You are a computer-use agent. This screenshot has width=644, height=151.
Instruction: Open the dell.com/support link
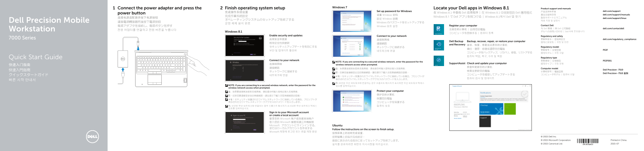tap(611, 11)
